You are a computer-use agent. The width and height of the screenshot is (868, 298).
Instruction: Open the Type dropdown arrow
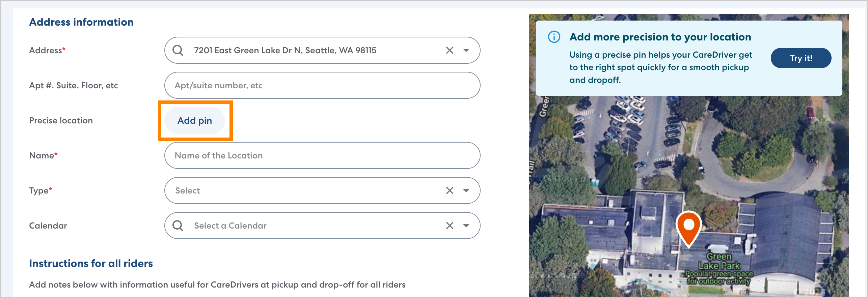click(466, 191)
